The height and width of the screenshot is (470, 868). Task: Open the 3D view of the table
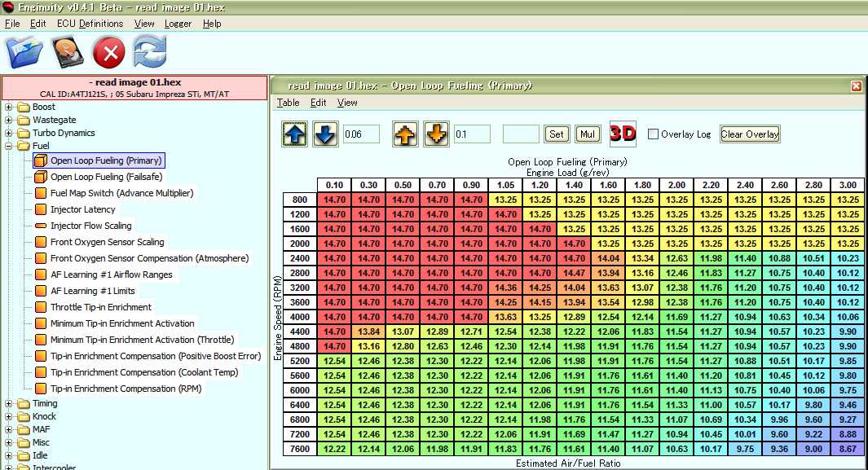pos(623,134)
